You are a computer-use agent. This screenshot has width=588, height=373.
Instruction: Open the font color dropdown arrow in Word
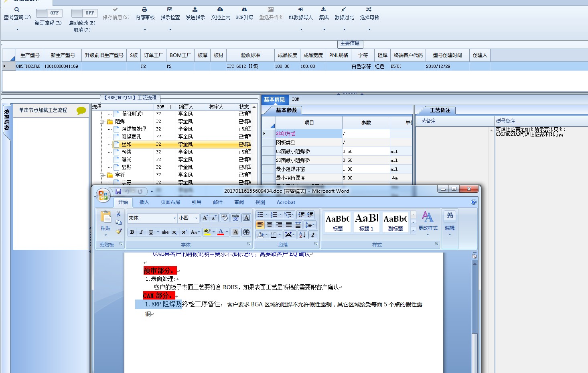(x=227, y=232)
